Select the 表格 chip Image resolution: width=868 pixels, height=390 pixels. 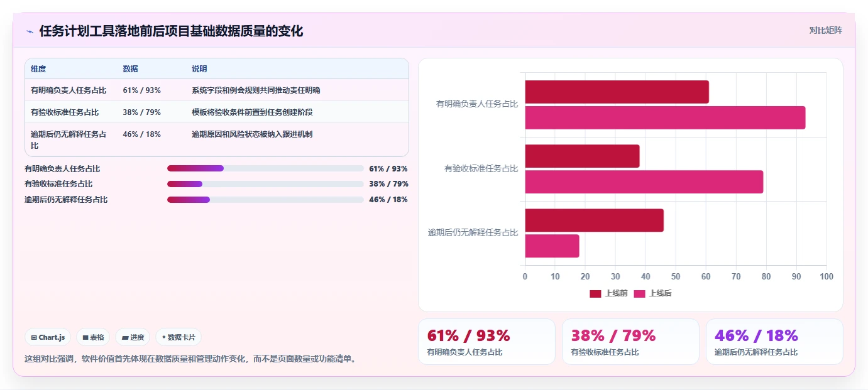tap(93, 337)
